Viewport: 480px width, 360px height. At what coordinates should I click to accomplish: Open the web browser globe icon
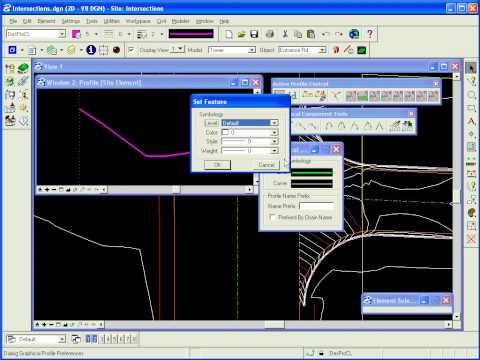354,34
